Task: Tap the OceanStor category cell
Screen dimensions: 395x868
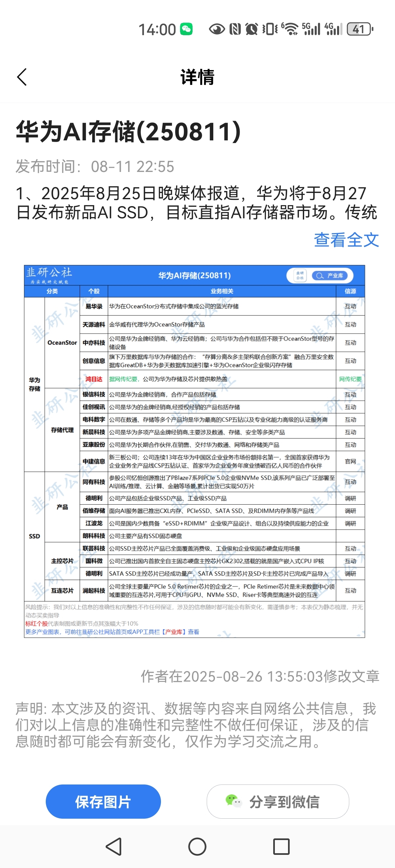Action: click(63, 343)
